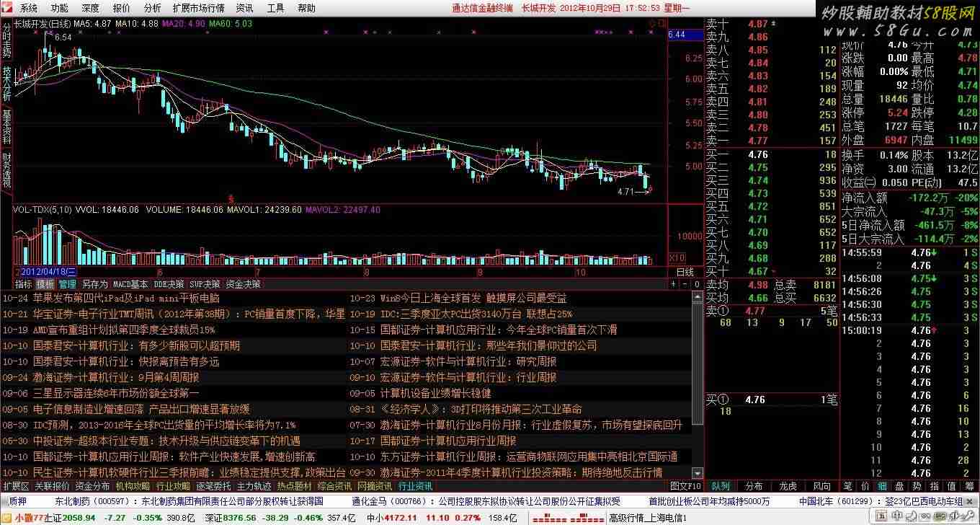Select the 关联报价 bottom tab

(x=52, y=486)
